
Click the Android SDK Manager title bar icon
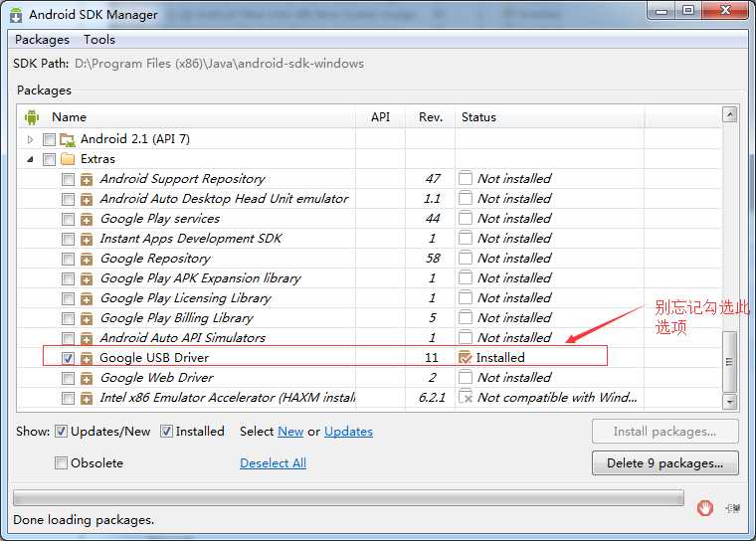click(16, 15)
